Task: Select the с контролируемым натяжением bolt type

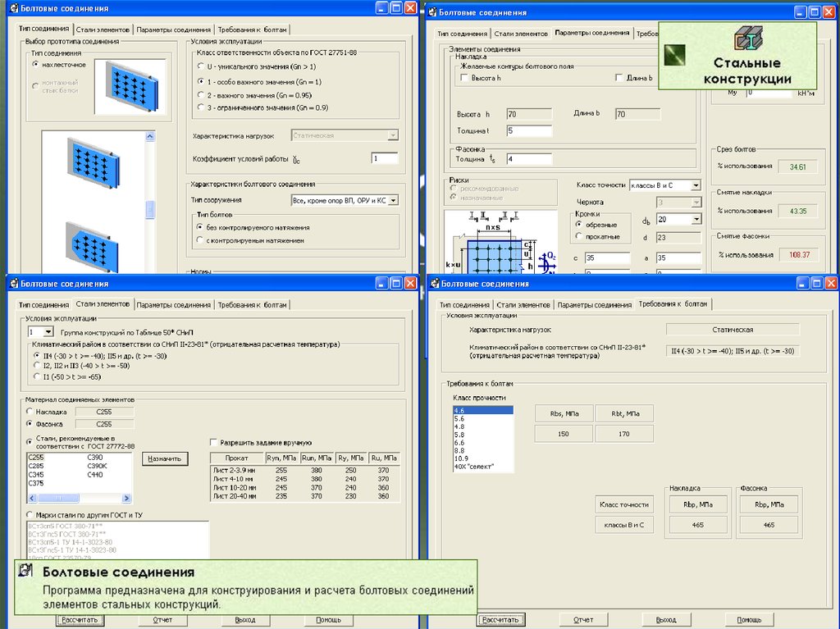Action: click(199, 240)
